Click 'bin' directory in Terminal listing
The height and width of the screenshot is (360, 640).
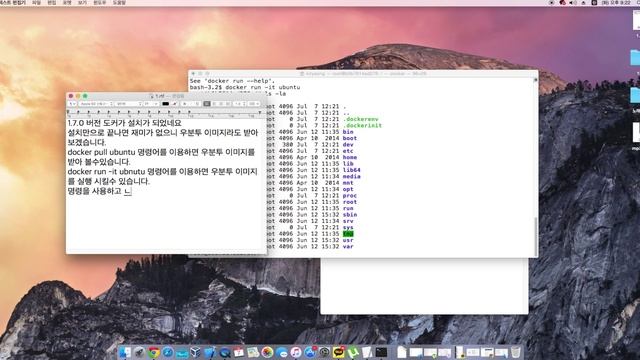pyautogui.click(x=348, y=132)
